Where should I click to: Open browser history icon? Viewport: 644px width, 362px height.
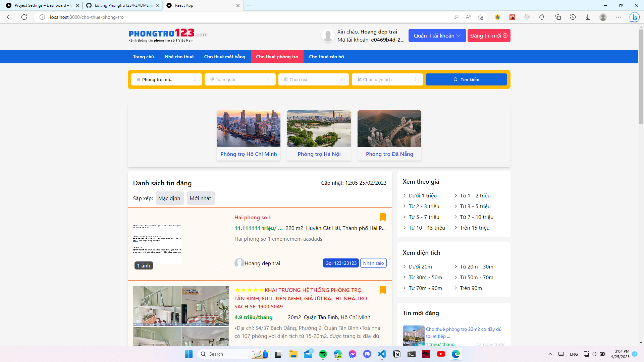pyautogui.click(x=573, y=17)
